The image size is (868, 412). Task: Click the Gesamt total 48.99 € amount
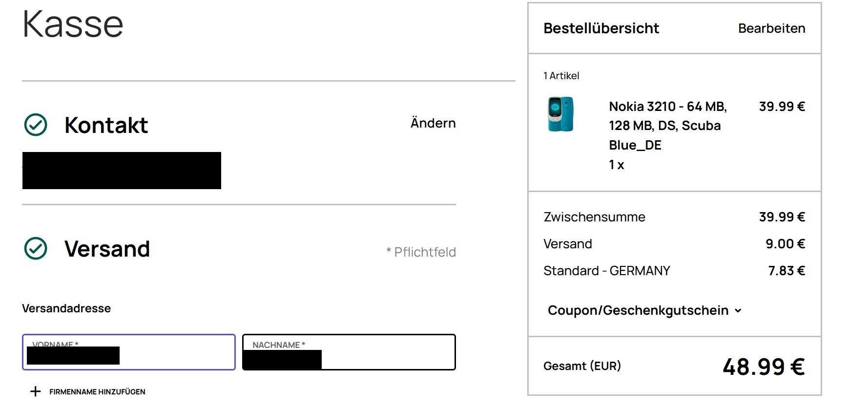764,367
